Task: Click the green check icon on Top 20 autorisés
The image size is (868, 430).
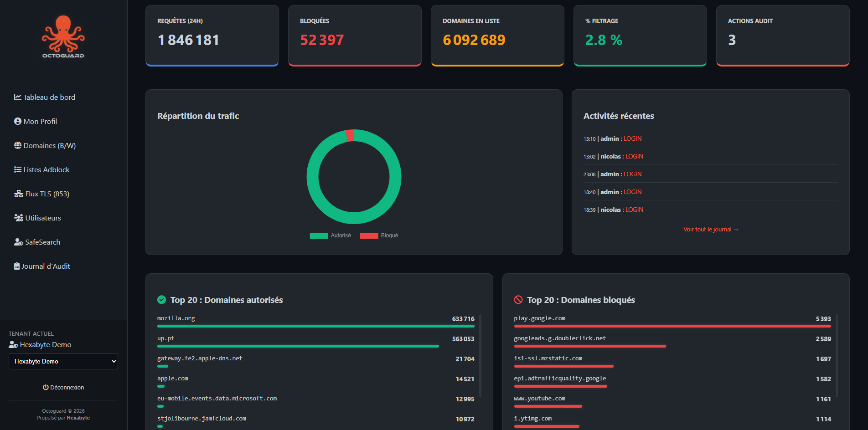Action: click(x=162, y=300)
